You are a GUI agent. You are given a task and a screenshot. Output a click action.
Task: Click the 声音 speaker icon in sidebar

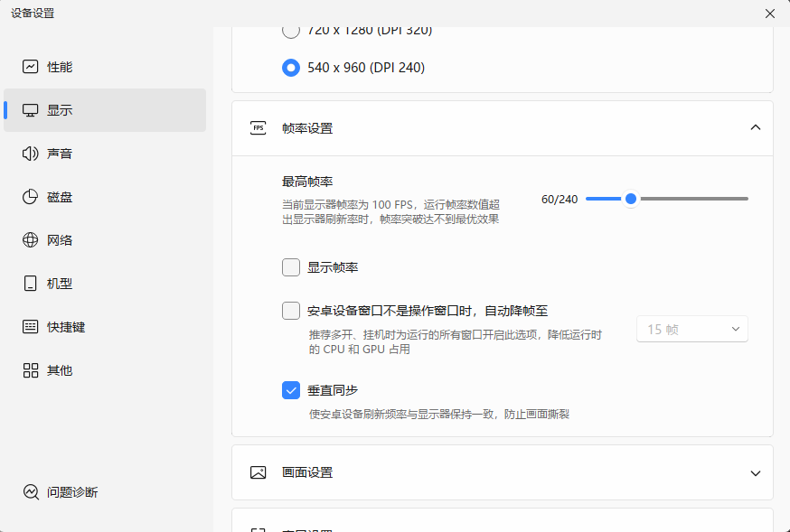point(31,154)
